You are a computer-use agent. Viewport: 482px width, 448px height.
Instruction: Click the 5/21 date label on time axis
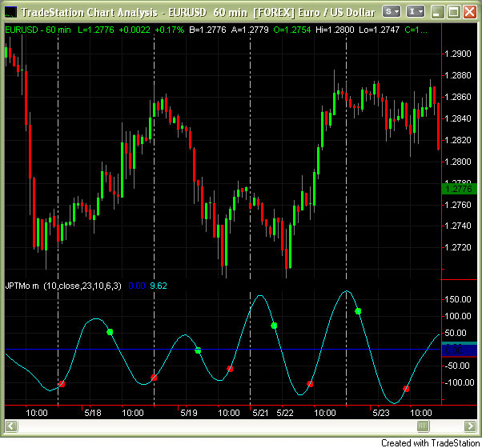(x=261, y=413)
